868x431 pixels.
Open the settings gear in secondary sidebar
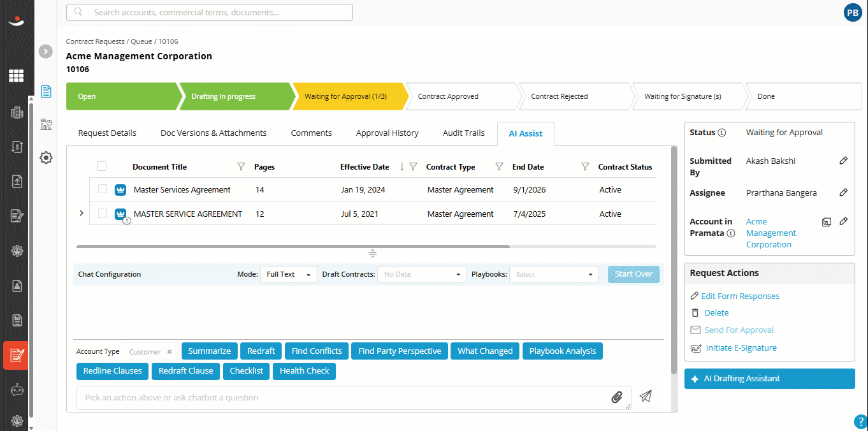click(x=46, y=157)
